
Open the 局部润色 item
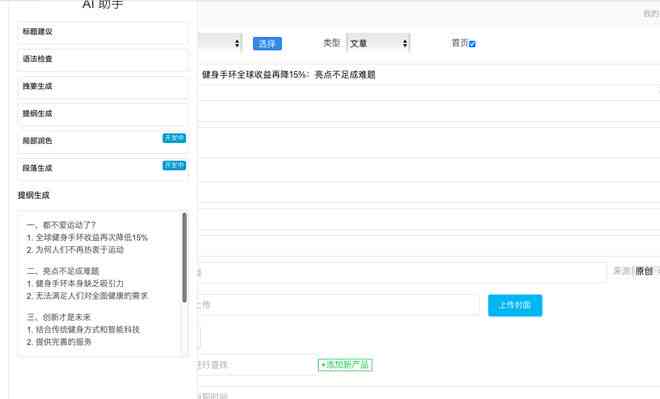pos(102,141)
